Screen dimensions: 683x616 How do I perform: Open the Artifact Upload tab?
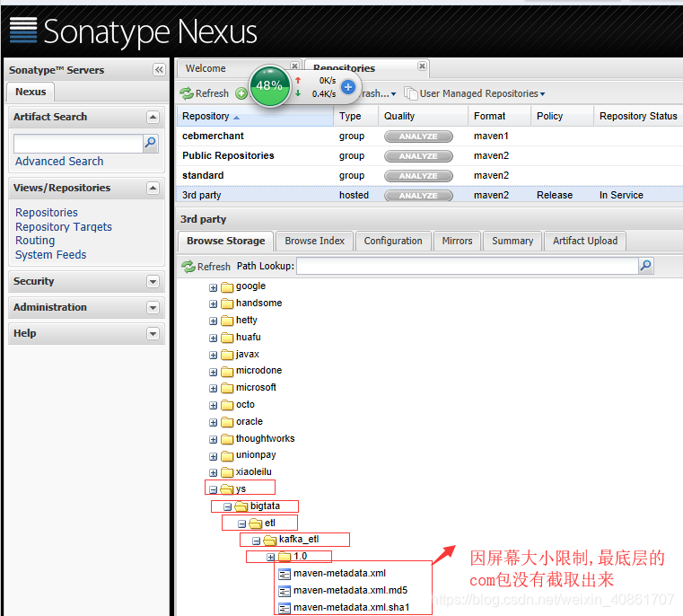pos(585,241)
